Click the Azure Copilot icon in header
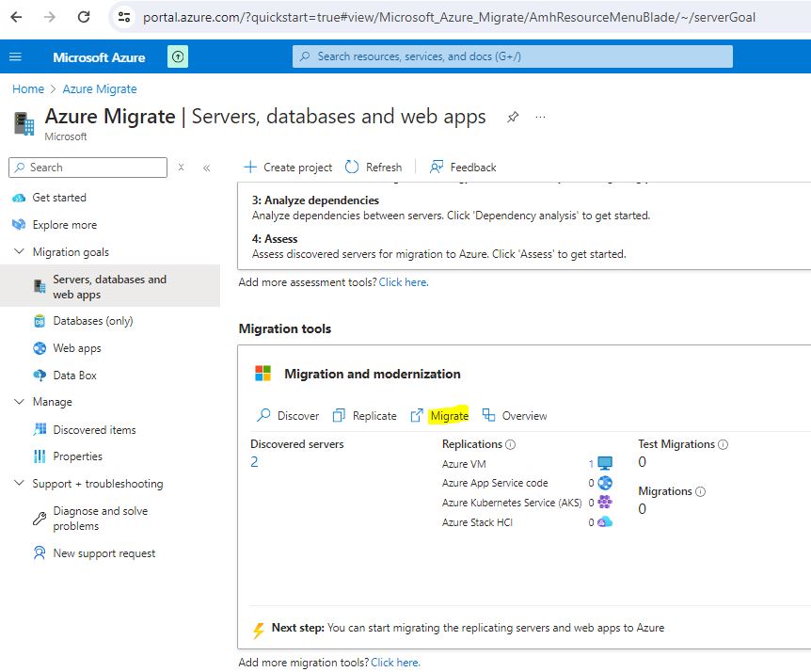 pyautogui.click(x=178, y=57)
